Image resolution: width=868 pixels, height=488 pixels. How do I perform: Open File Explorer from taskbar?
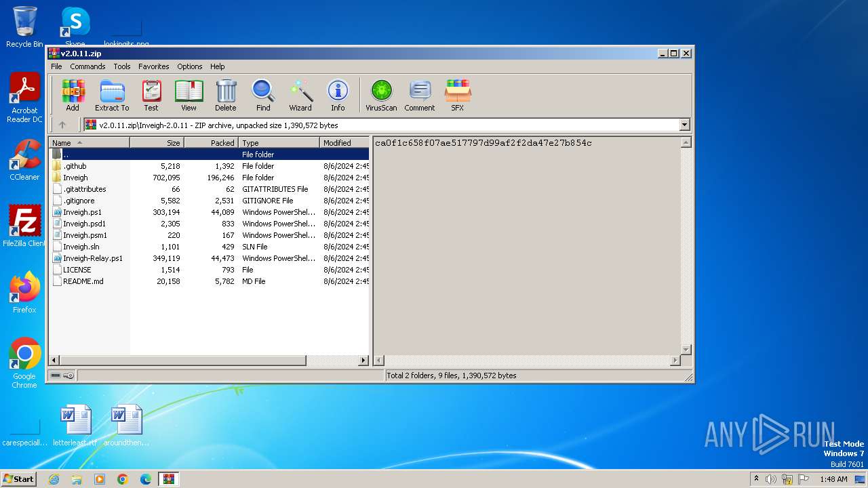click(x=77, y=479)
